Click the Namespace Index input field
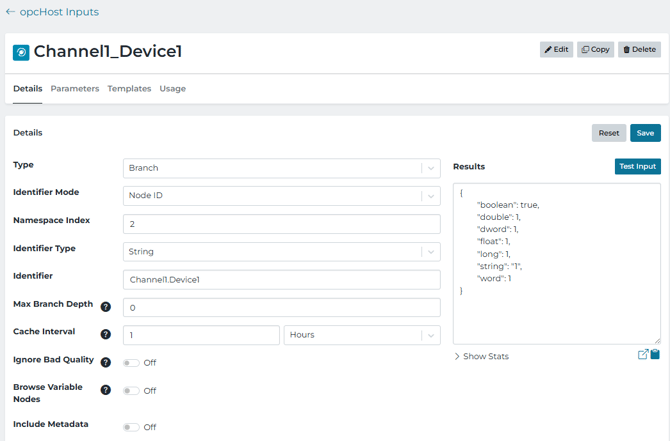The image size is (670, 441). tap(281, 224)
